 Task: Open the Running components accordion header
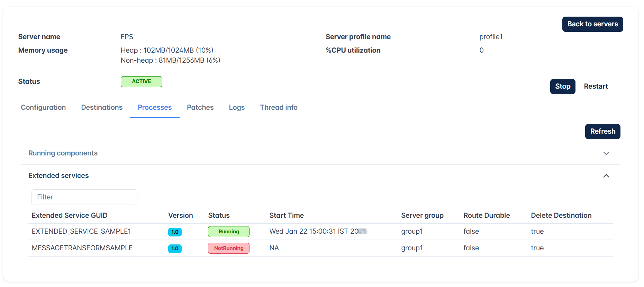click(320, 153)
